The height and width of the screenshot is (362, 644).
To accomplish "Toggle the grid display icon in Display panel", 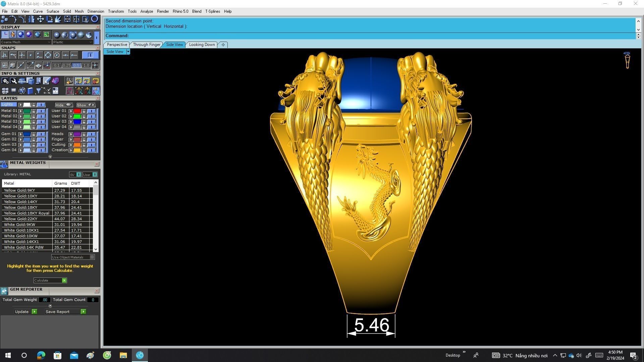I will click(5, 35).
